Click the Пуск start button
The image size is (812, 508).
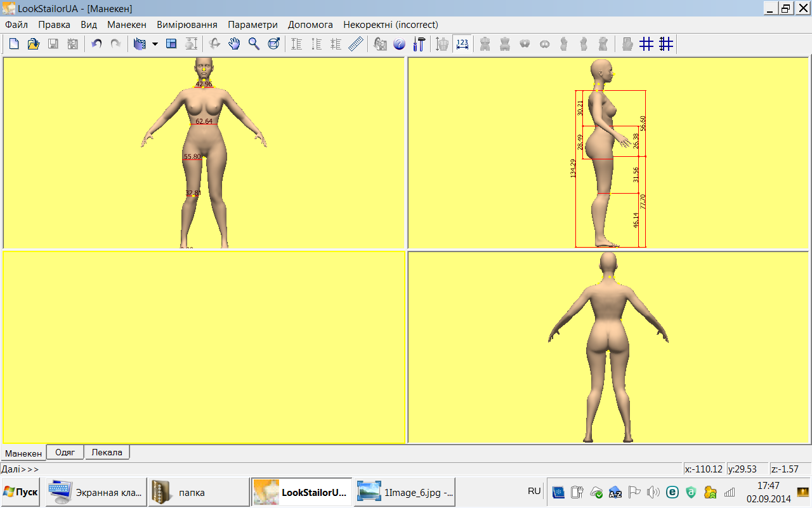[x=21, y=492]
